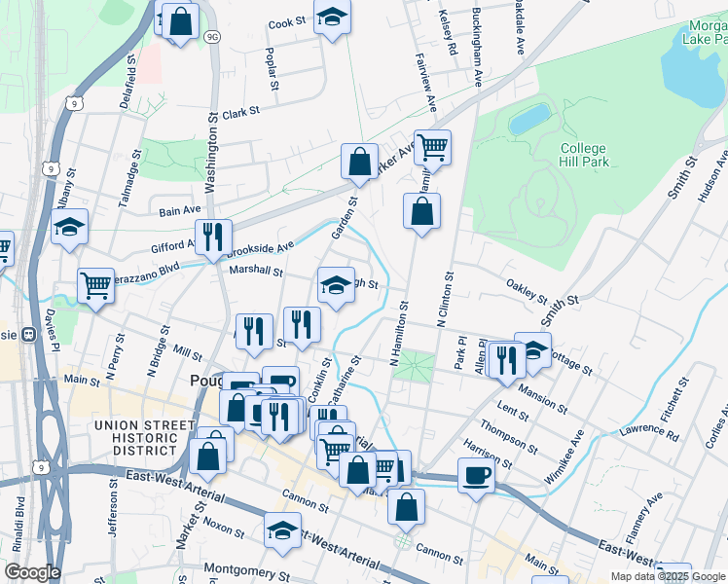This screenshot has height=584, width=728.
Task: Click the Thompson St label
Action: pyautogui.click(x=509, y=437)
